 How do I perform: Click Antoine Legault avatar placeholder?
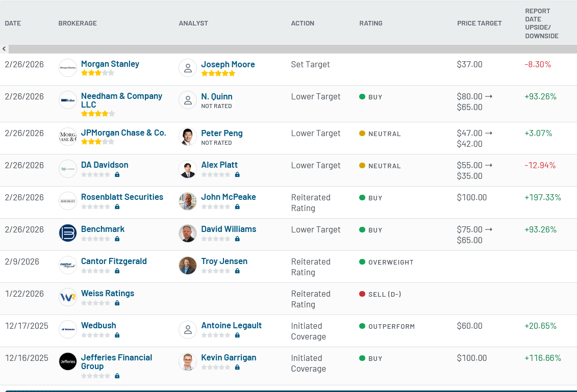188,329
